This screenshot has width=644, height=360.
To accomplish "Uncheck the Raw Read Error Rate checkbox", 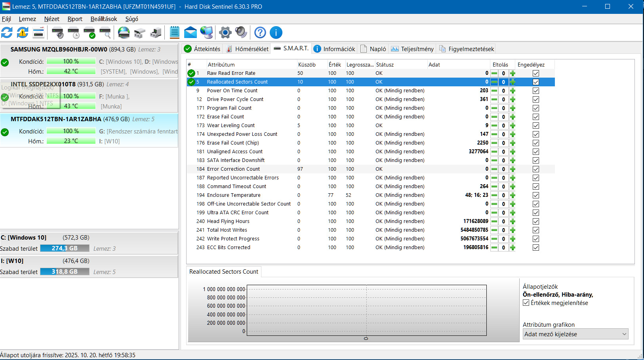I will click(x=535, y=73).
